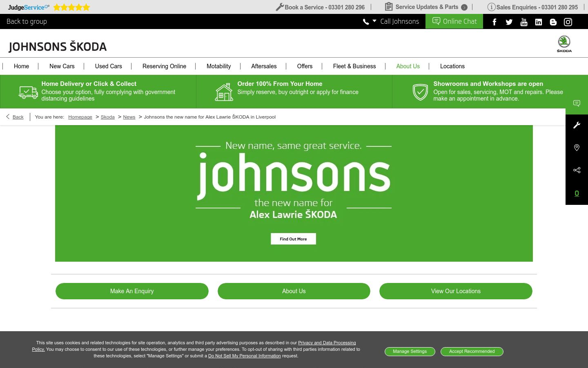The image size is (588, 368).
Task: Click the Back breadcrumb link
Action: (x=18, y=117)
